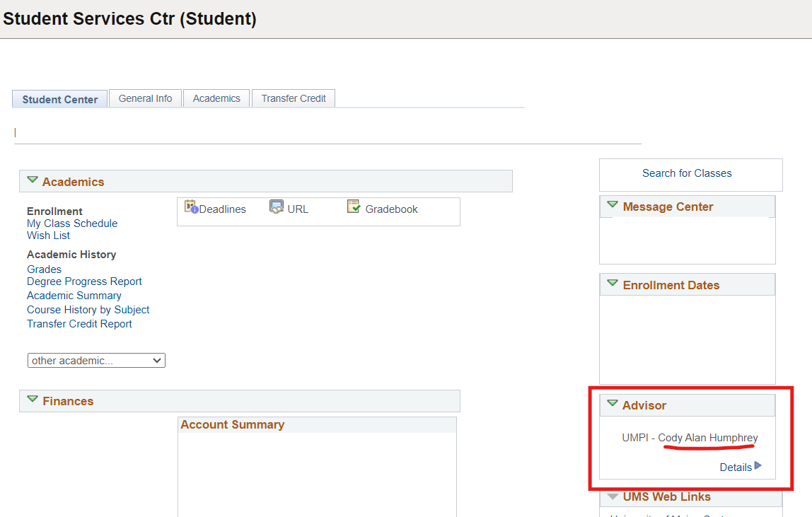View the Transfer Credit Report link
The image size is (812, 517).
click(79, 324)
